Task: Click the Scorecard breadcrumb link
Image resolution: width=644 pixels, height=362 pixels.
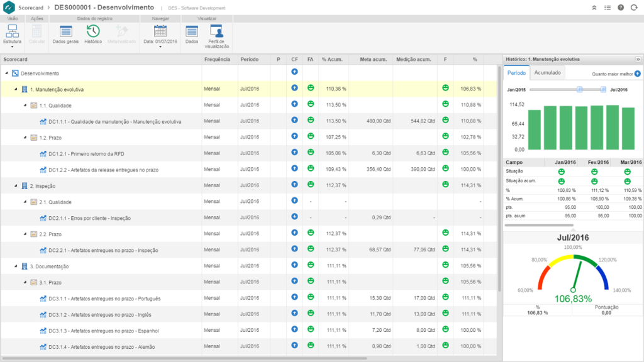Action: pos(31,8)
